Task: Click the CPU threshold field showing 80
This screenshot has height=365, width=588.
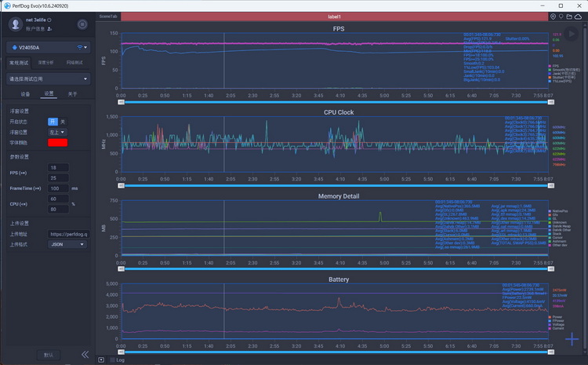Action: (58, 209)
